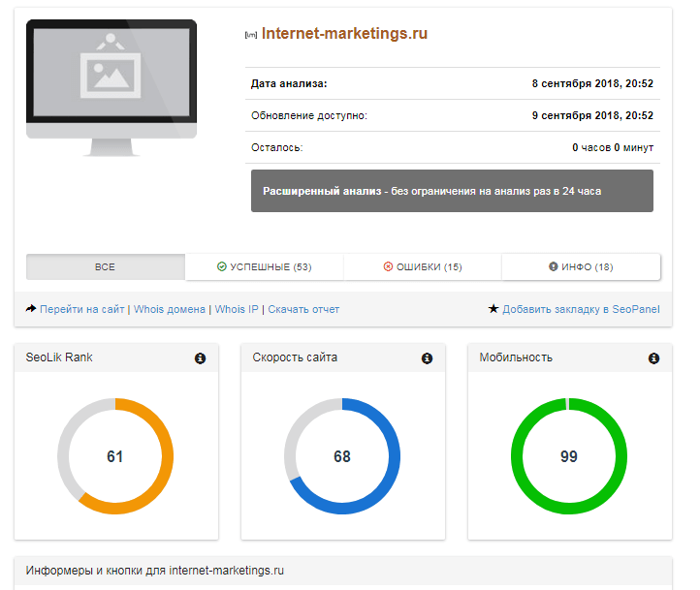
Task: Click Добавить закладку в SeoPanel link
Action: [x=581, y=309]
